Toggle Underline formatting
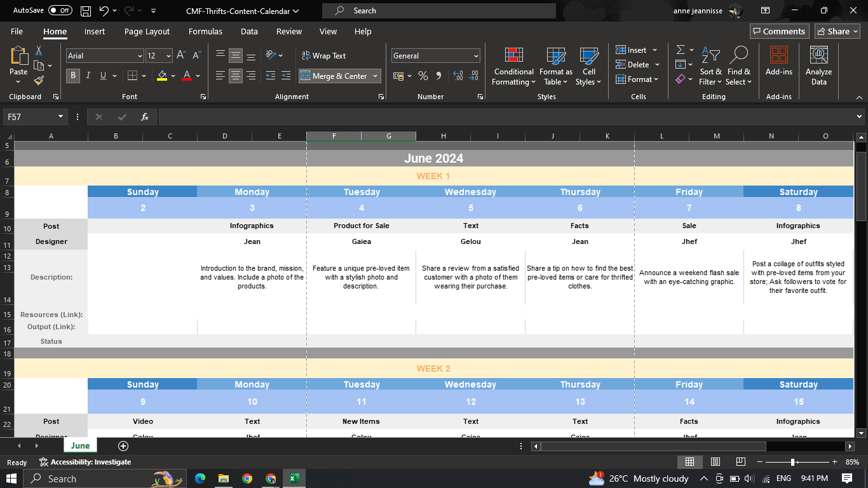The image size is (868, 488). (x=103, y=76)
